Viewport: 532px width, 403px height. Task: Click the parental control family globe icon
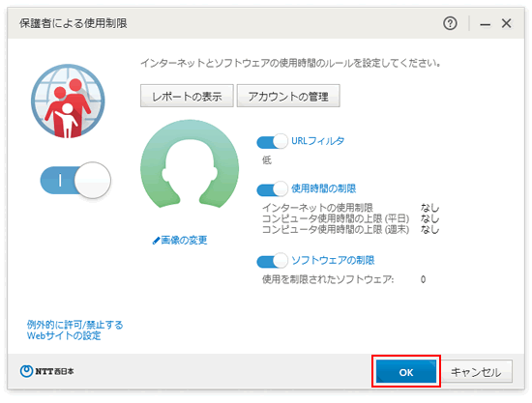point(68,101)
